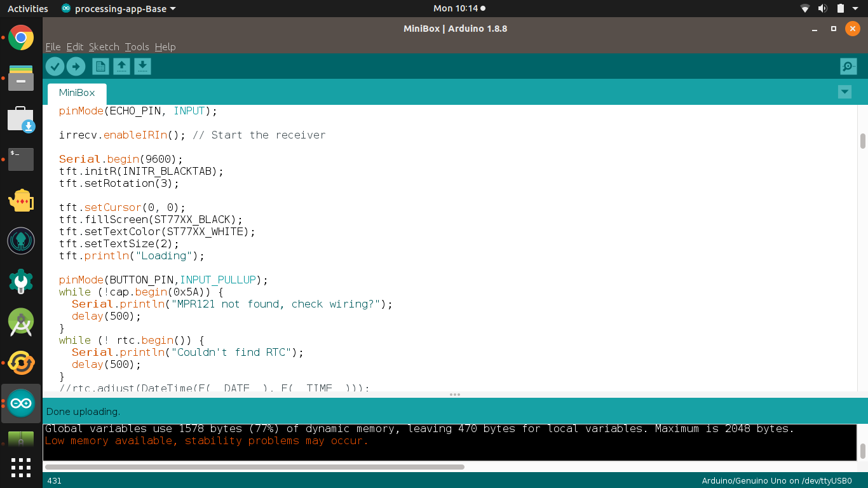Select the MiniBox sketch tab
The image size is (868, 488).
coord(77,93)
